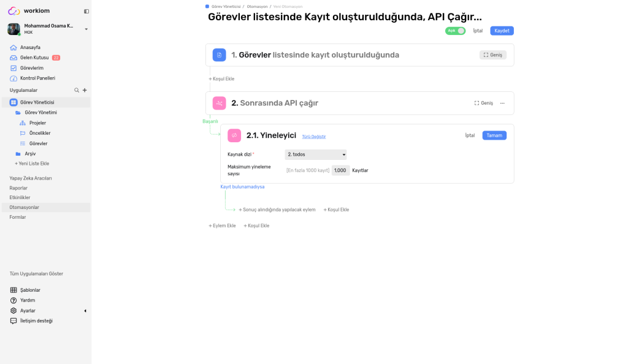Add new application plus icon

pos(85,91)
